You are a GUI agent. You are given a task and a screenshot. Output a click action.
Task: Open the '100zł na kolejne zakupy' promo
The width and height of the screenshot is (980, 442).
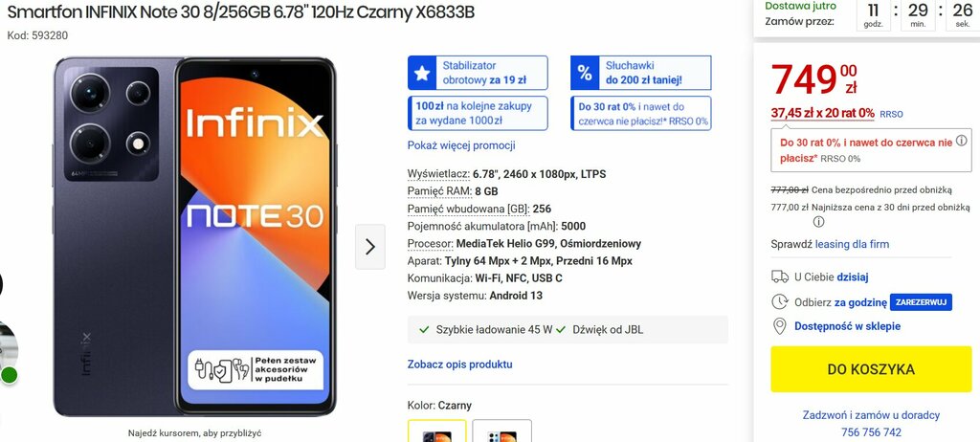(478, 113)
